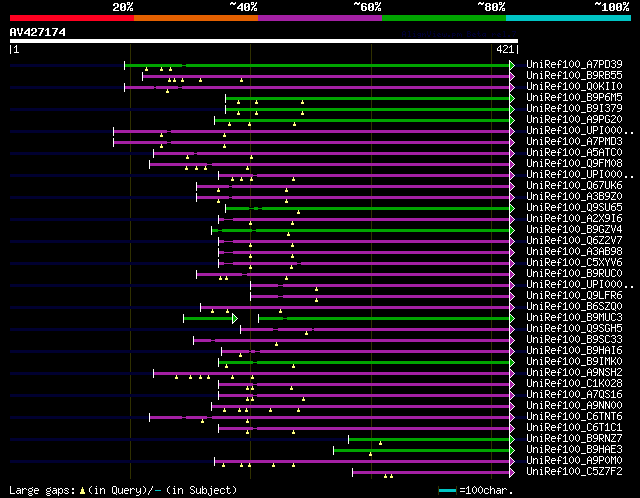The height and width of the screenshot is (498, 640).
Task: Click the AV427174 query name
Action: point(38,32)
